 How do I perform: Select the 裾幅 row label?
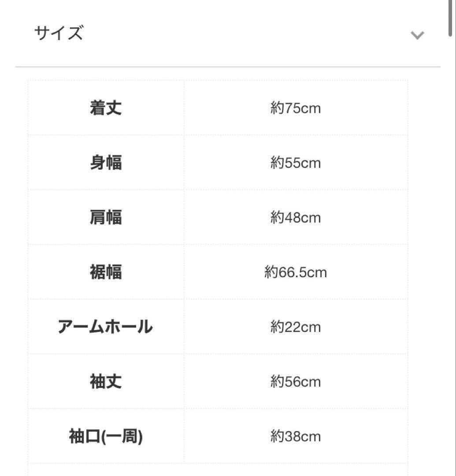106,272
